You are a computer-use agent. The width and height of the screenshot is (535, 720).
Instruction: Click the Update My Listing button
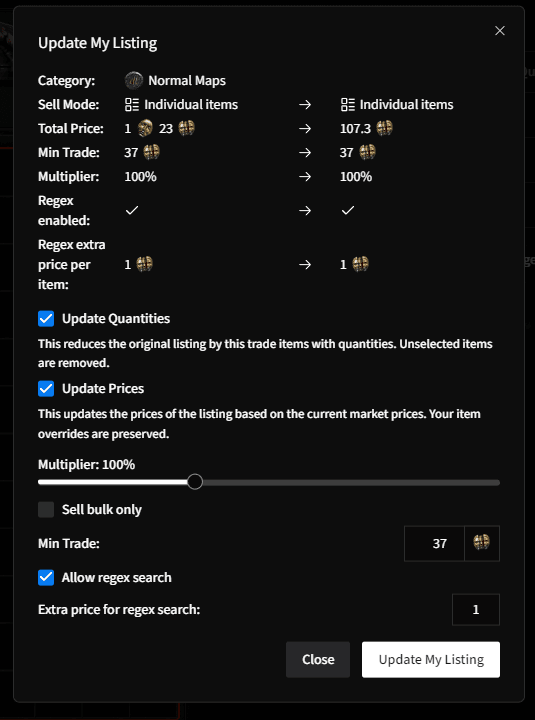tap(431, 659)
